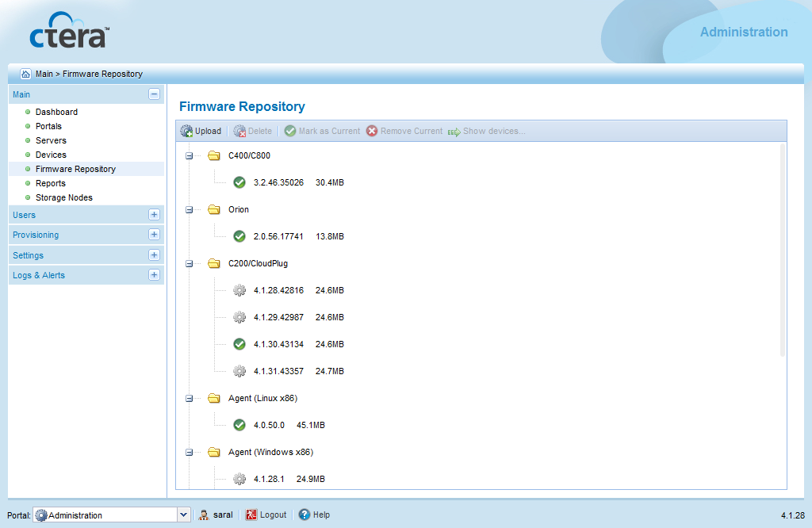Click the 24.7MB size value
Image resolution: width=812 pixels, height=528 pixels.
click(329, 371)
